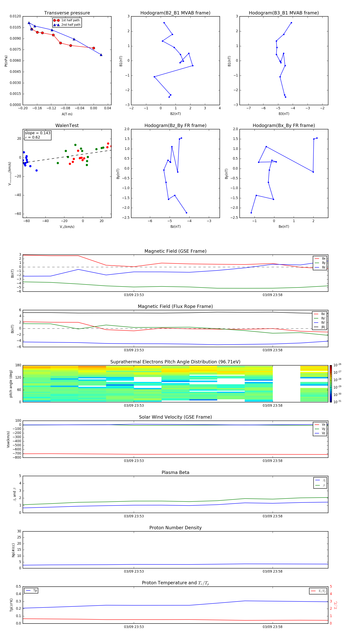Select the Vx entry in solar wind legend

tap(320, 424)
